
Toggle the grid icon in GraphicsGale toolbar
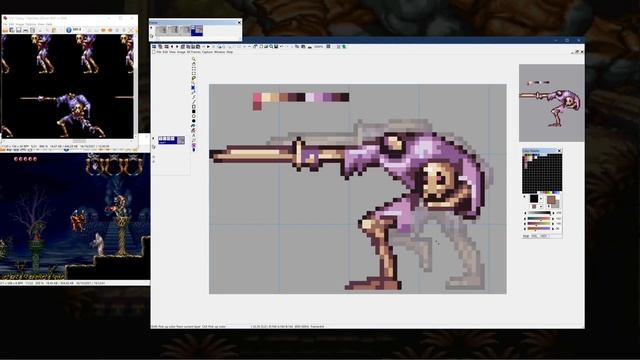tap(329, 47)
